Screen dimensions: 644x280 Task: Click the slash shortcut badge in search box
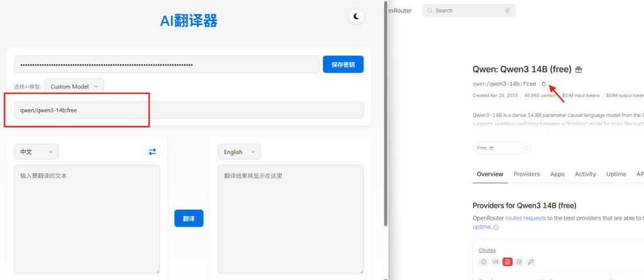point(508,11)
